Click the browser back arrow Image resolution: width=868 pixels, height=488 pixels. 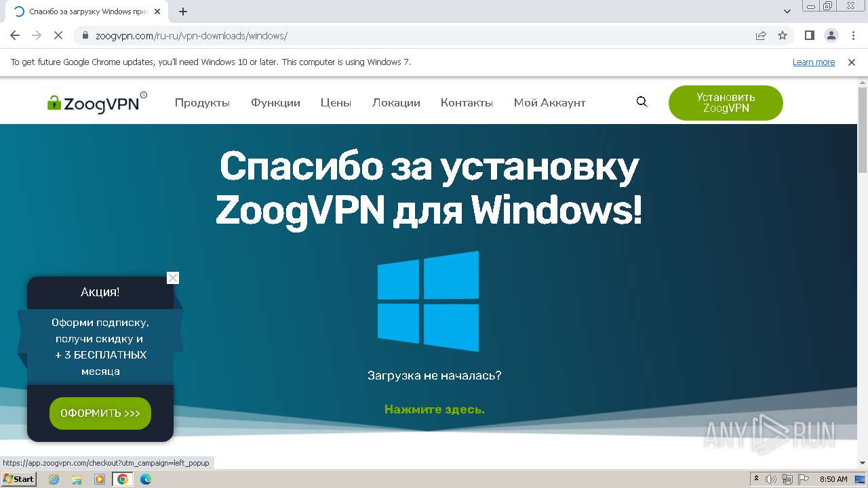(15, 36)
